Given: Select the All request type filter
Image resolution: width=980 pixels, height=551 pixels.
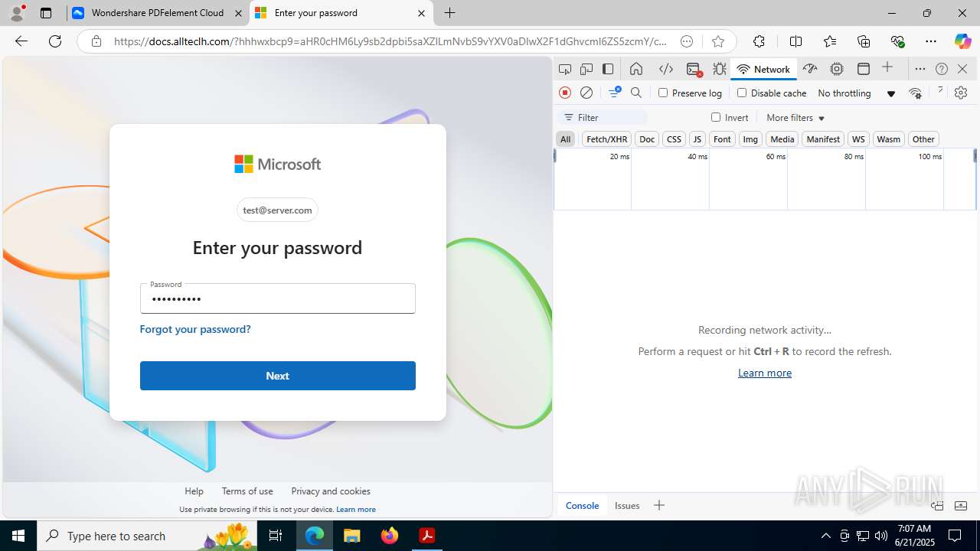Looking at the screenshot, I should (x=565, y=139).
